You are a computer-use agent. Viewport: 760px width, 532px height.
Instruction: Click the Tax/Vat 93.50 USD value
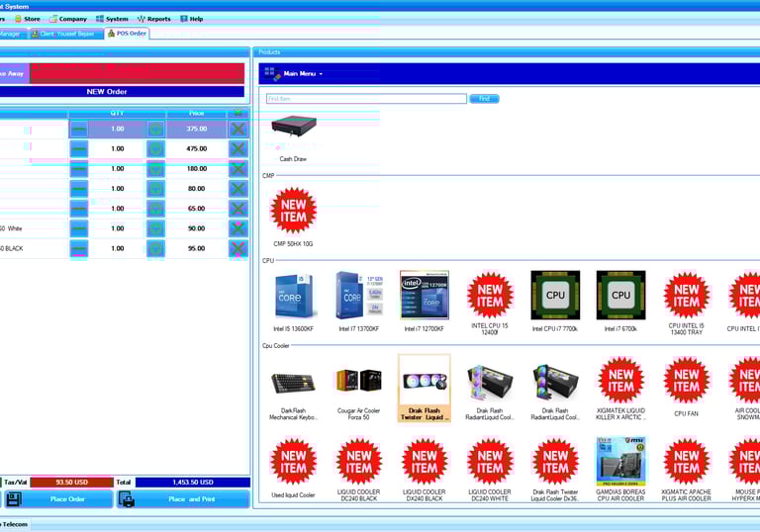pyautogui.click(x=71, y=483)
